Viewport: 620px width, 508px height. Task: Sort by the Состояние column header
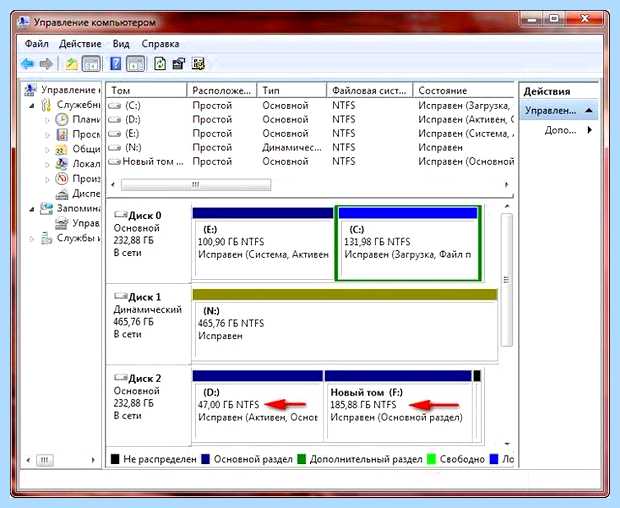coord(463,91)
